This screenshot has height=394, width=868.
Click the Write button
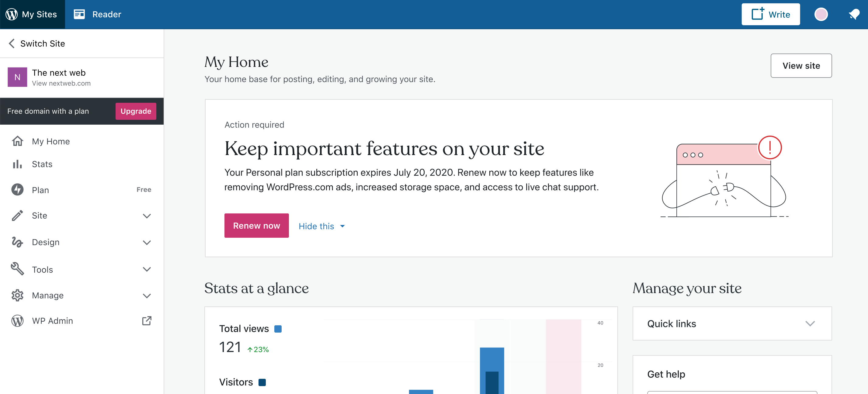tap(771, 14)
